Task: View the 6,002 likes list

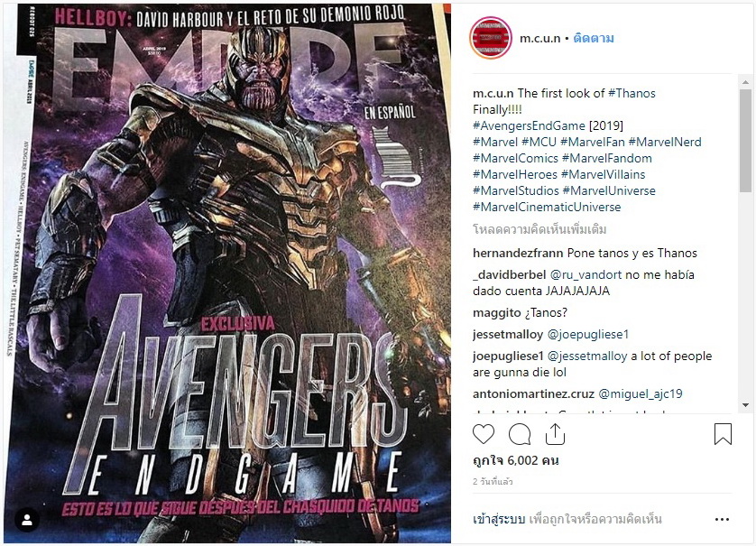Action: (516, 460)
